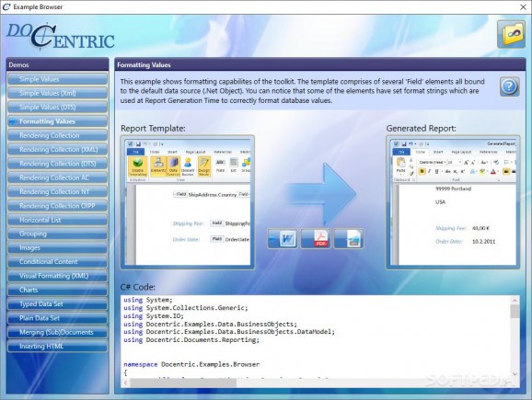
Task: Open the Images demo
Action: pos(57,247)
